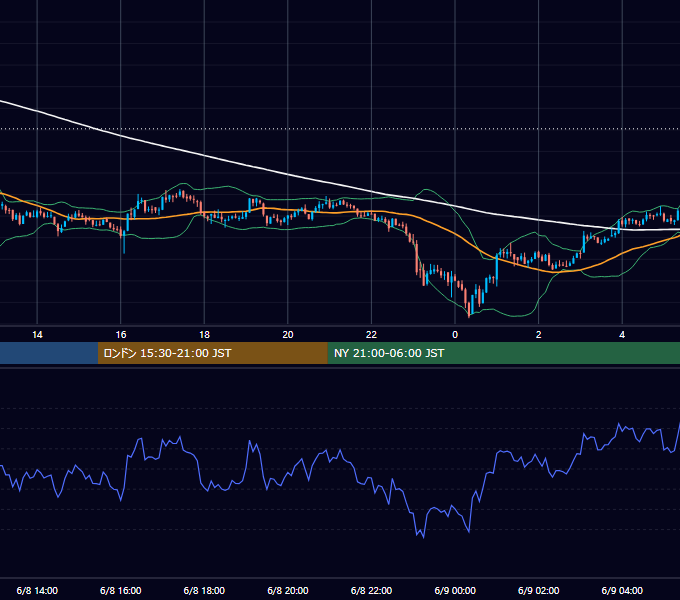Click the 6/9 00:00 time label
The image size is (680, 600).
pos(455,590)
